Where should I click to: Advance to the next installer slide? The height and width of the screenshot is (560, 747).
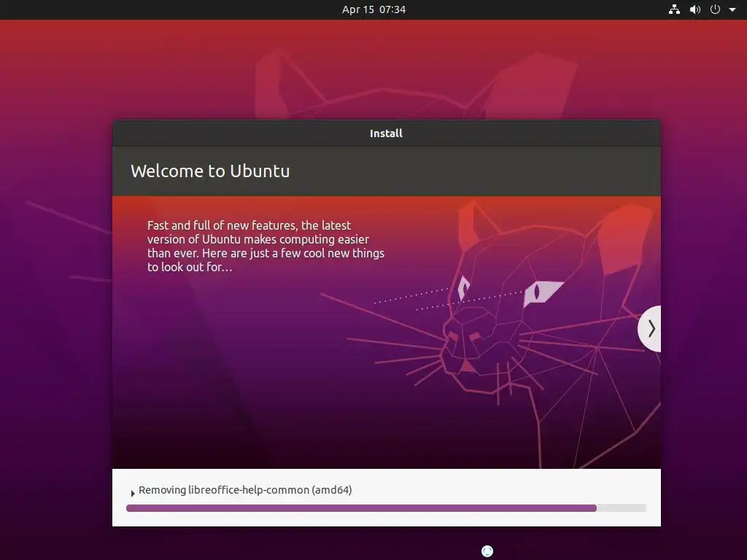(x=650, y=329)
